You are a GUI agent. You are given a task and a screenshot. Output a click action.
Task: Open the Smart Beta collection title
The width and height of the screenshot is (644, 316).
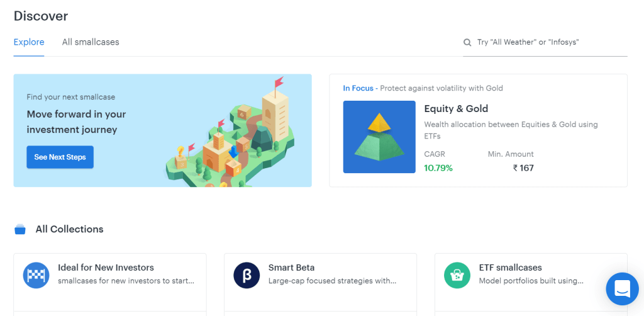coord(292,268)
